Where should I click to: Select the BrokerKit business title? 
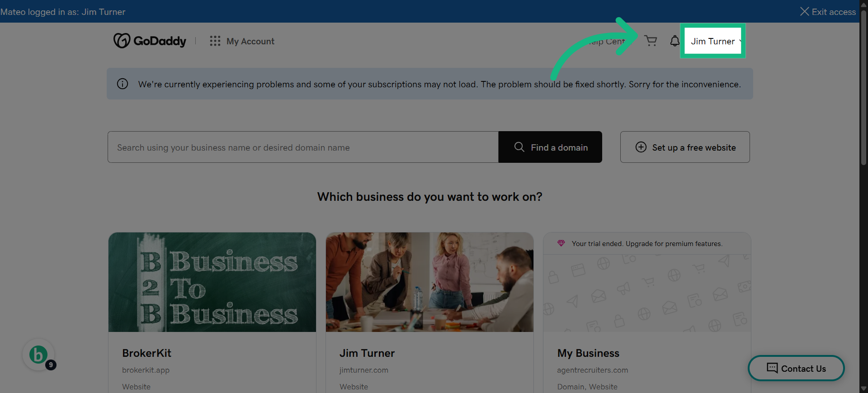point(146,353)
